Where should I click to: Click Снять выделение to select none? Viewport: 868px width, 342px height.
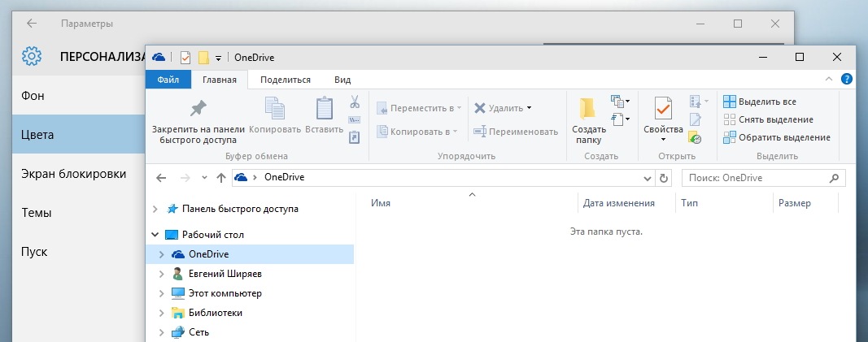pyautogui.click(x=769, y=119)
